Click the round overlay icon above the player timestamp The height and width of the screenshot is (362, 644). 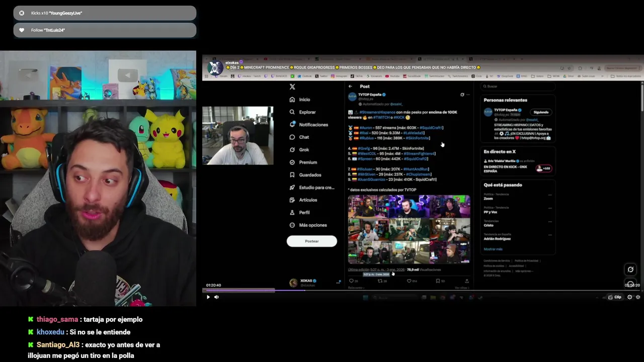[630, 269]
